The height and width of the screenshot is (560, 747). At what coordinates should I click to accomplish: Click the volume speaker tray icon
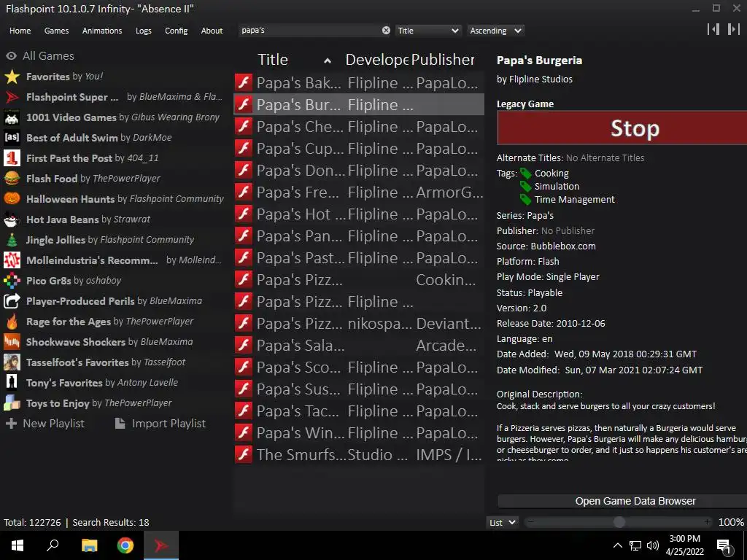point(653,545)
